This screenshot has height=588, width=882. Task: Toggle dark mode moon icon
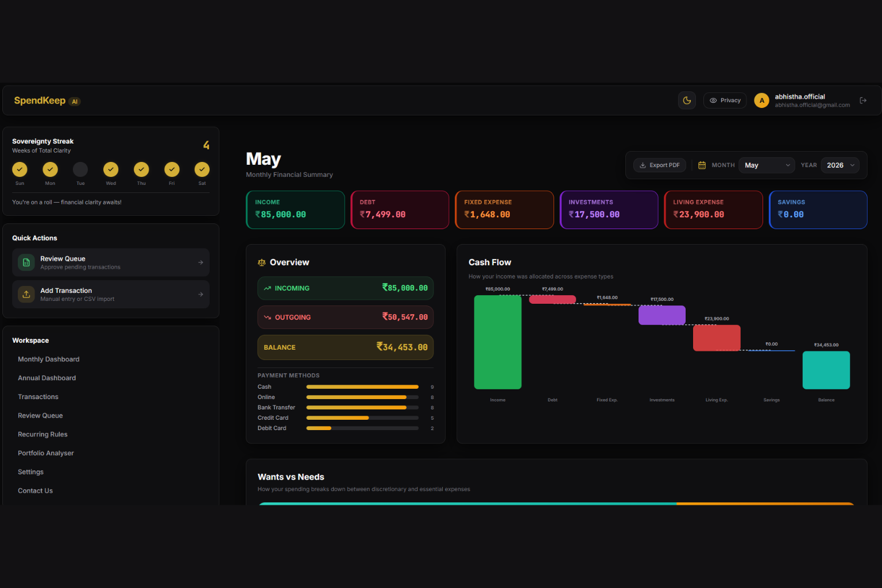click(x=687, y=100)
